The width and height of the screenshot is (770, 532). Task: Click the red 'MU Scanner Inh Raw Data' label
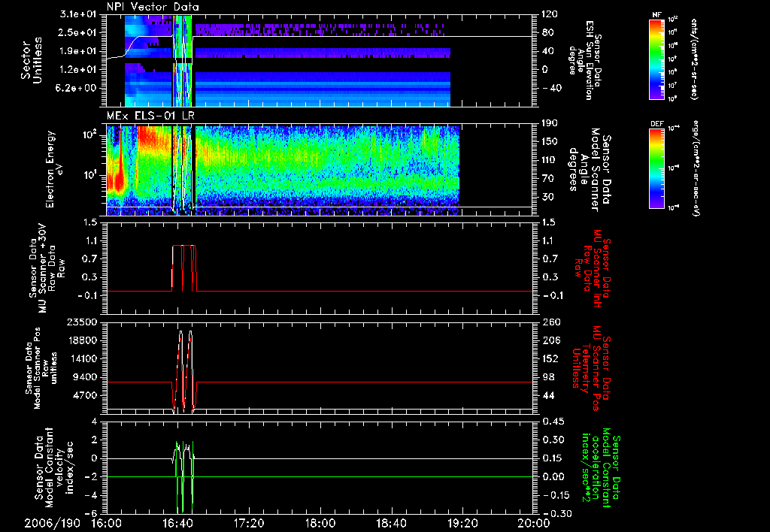591,268
